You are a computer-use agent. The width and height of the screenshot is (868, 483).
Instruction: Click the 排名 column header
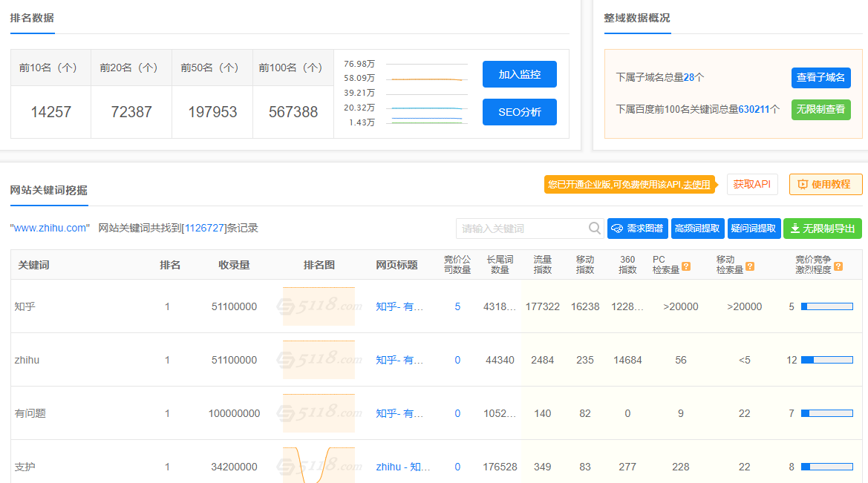click(170, 265)
